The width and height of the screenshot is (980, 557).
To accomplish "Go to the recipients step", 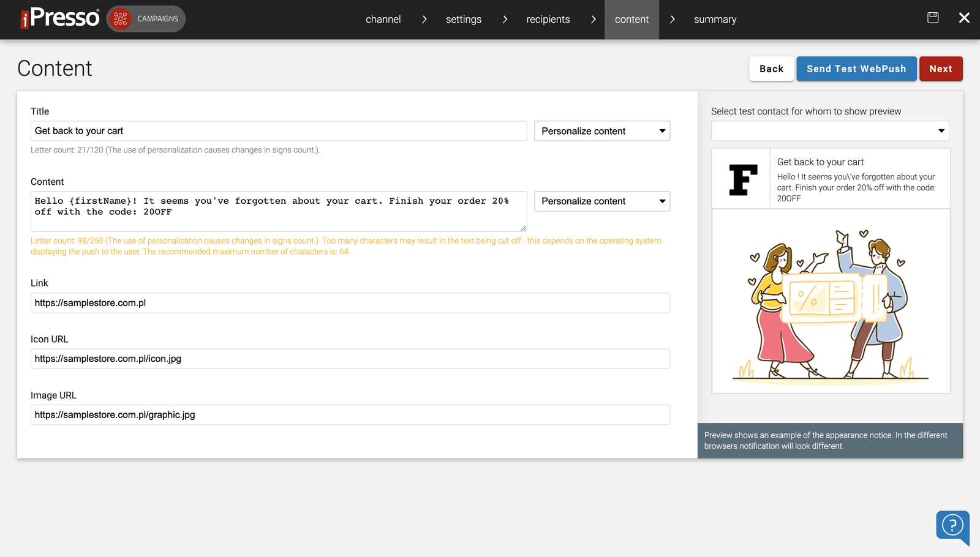I will 547,19.
